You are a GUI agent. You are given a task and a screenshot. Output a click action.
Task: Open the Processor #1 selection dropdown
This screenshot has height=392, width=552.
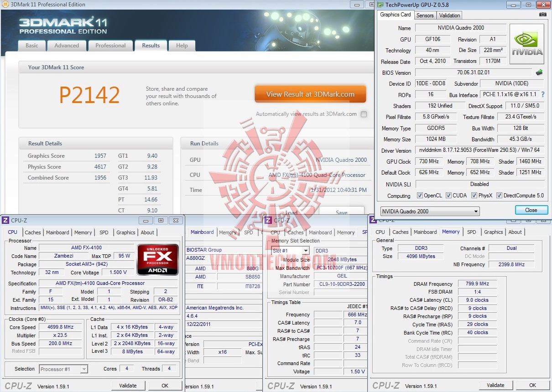point(63,369)
